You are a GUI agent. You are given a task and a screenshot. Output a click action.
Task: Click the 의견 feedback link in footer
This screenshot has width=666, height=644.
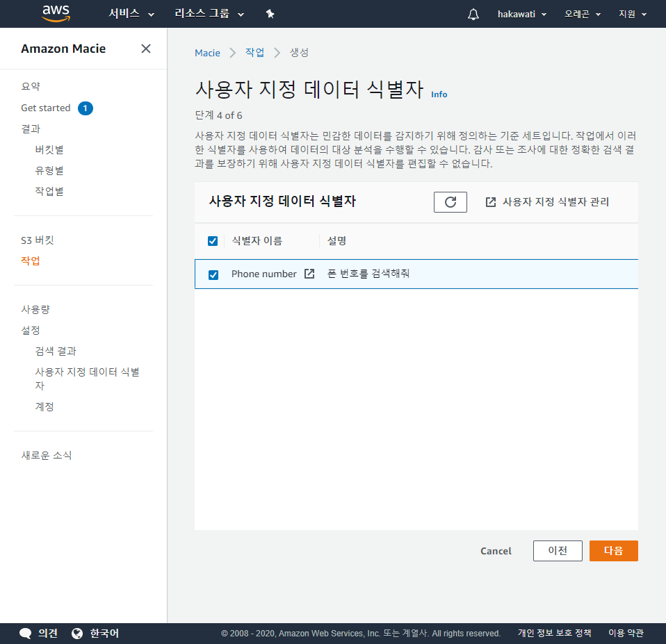47,634
